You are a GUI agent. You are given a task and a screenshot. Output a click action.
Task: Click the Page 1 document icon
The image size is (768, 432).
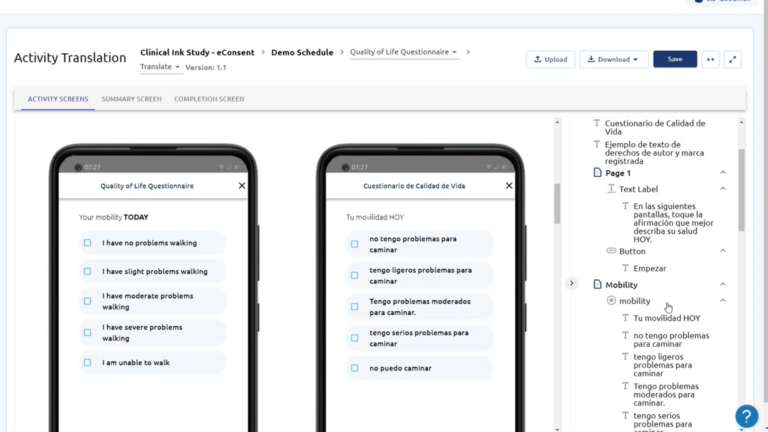click(x=597, y=173)
